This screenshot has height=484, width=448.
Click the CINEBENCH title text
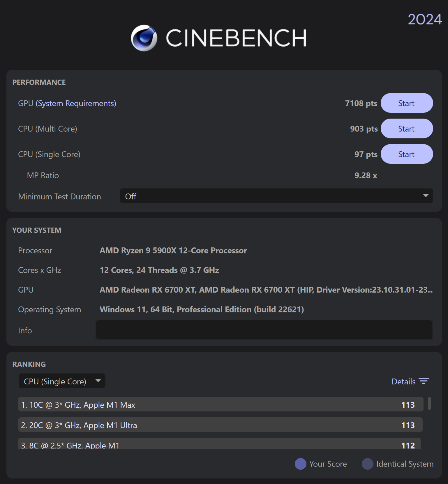click(236, 38)
